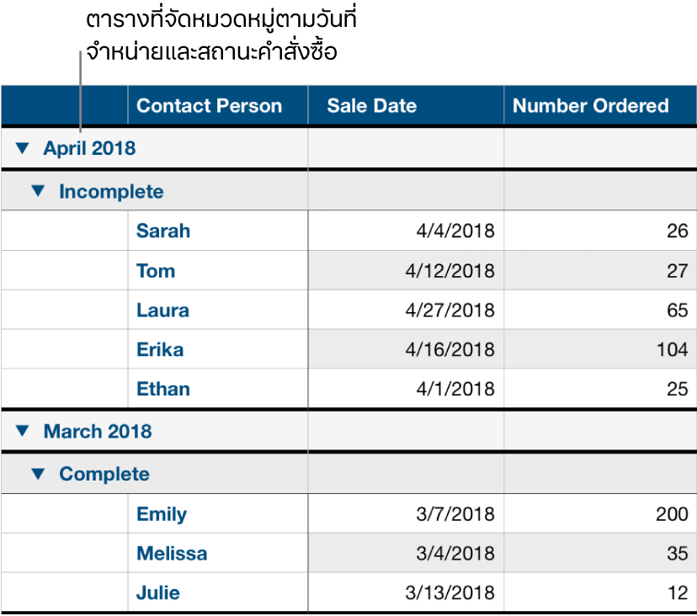This screenshot has height=616, width=697.
Task: Collapse the Incomplete subgroup disclosure triangle
Action: [x=40, y=191]
